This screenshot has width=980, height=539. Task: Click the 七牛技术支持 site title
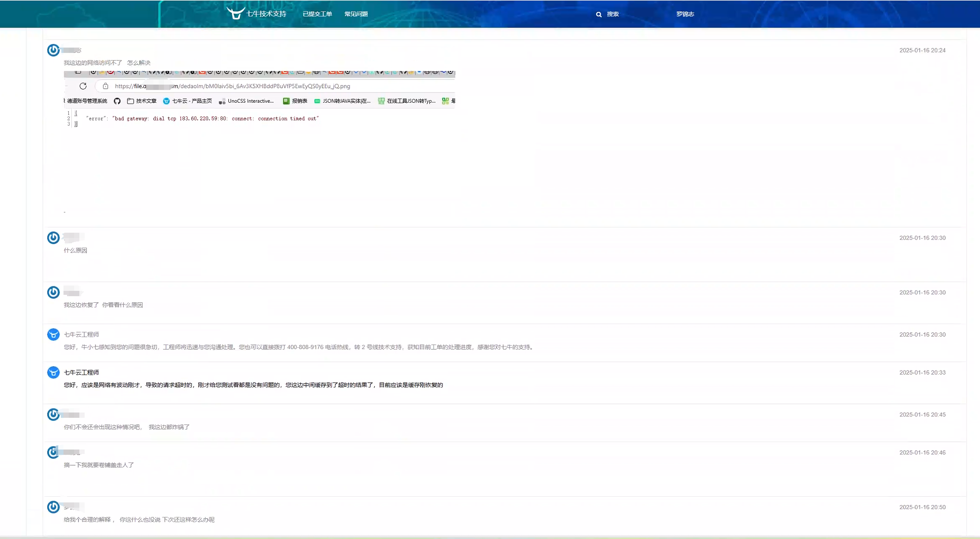pyautogui.click(x=266, y=14)
